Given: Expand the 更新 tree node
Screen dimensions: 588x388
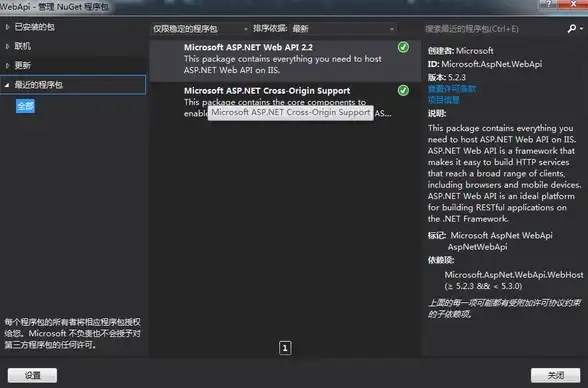Looking at the screenshot, I should 7,65.
